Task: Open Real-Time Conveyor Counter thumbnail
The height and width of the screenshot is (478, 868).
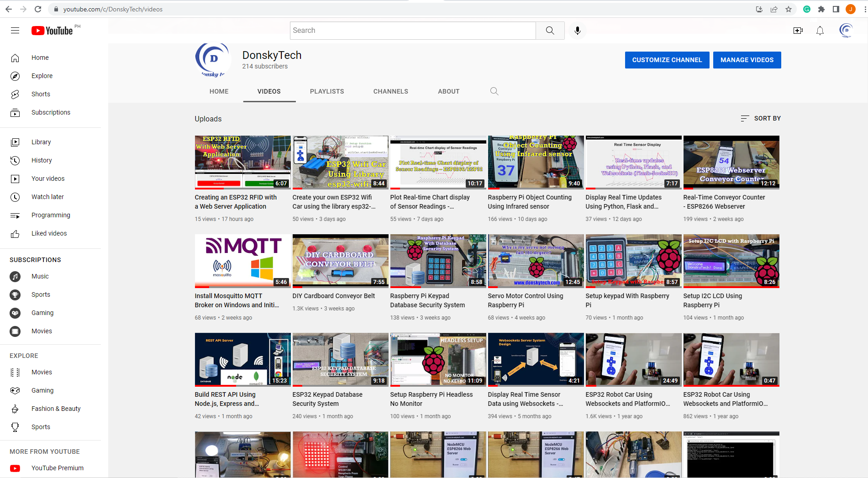Action: tap(731, 163)
